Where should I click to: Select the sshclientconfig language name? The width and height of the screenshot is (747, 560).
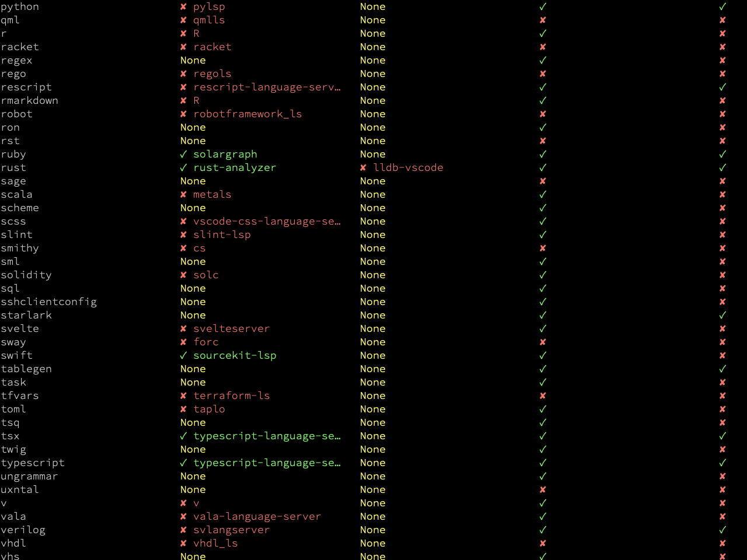click(x=49, y=302)
